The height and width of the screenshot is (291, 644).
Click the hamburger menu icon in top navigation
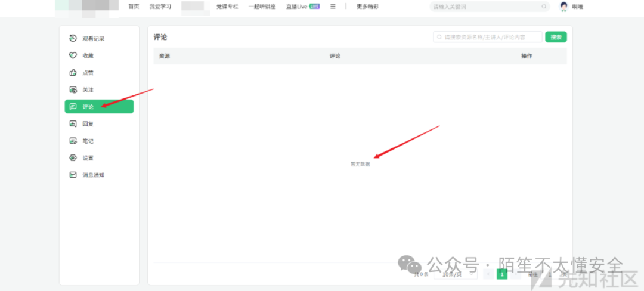(x=333, y=7)
